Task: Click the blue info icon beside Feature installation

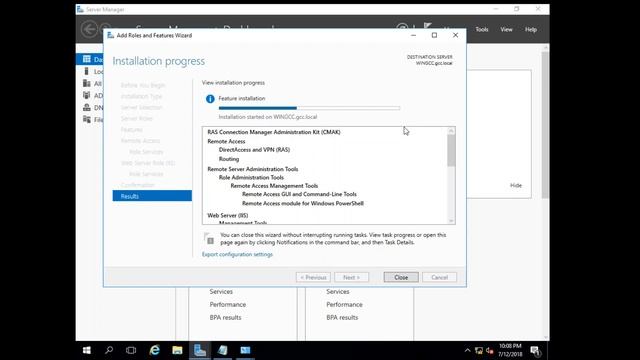Action: (210, 99)
